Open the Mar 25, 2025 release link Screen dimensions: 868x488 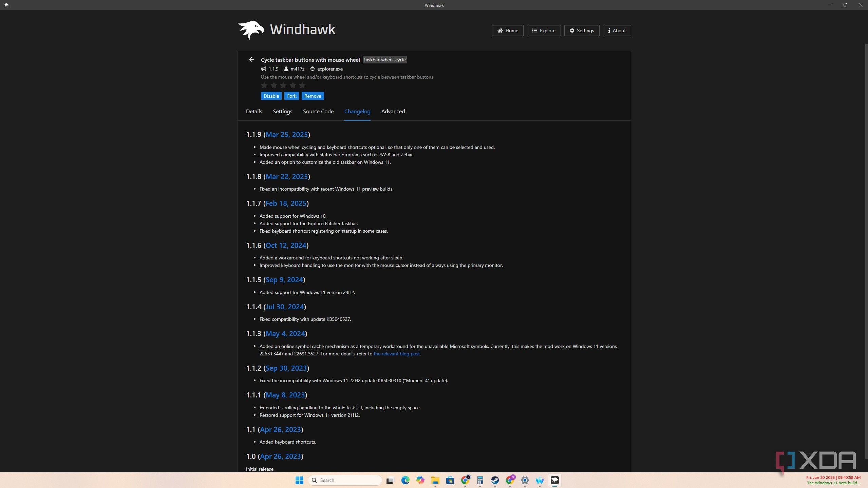[x=286, y=135]
